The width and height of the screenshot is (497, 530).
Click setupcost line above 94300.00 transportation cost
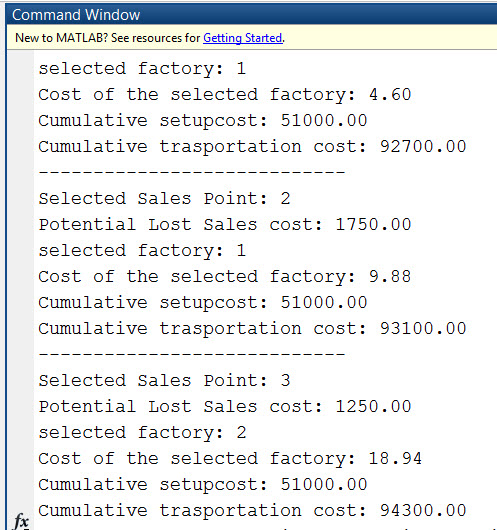pyautogui.click(x=203, y=484)
